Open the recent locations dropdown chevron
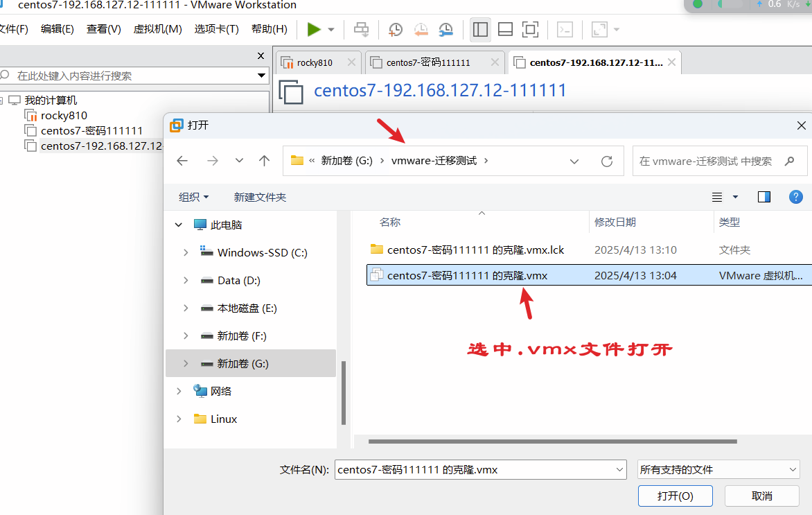Viewport: 812px width, 515px height. (239, 161)
